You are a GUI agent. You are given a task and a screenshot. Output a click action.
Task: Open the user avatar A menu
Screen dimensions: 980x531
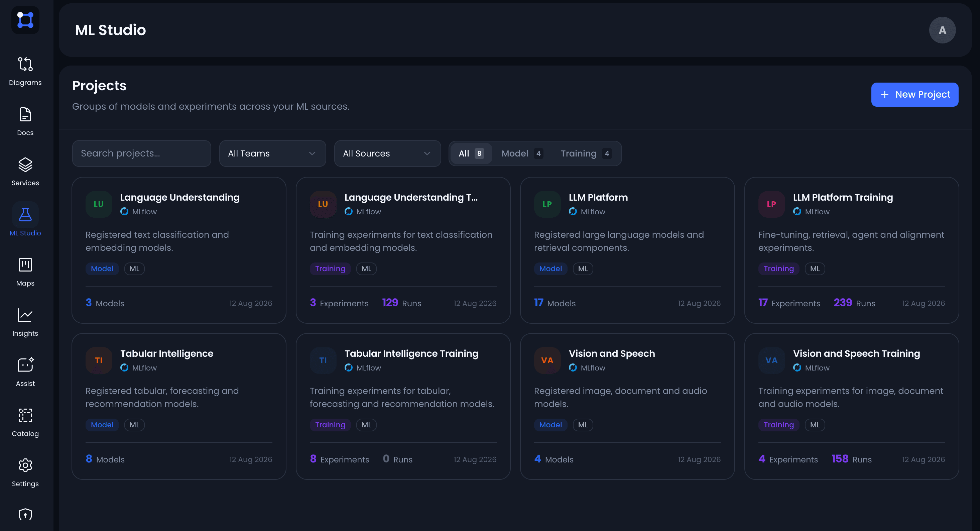point(942,30)
